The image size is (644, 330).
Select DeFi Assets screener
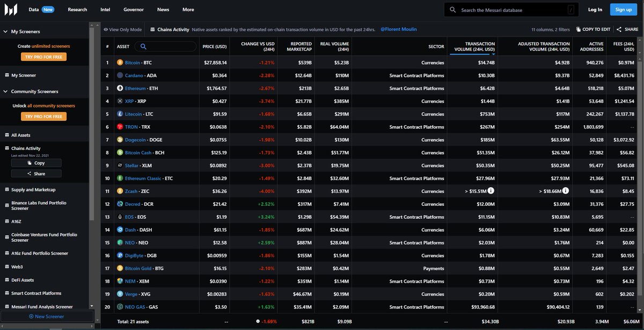23,280
